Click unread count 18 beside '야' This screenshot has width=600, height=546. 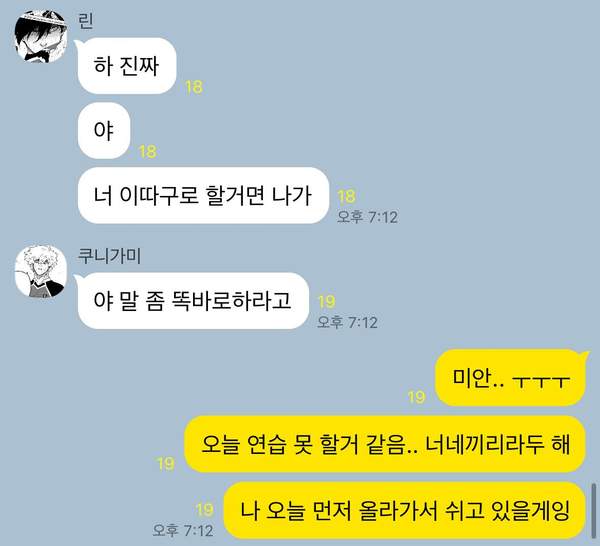coord(148,152)
